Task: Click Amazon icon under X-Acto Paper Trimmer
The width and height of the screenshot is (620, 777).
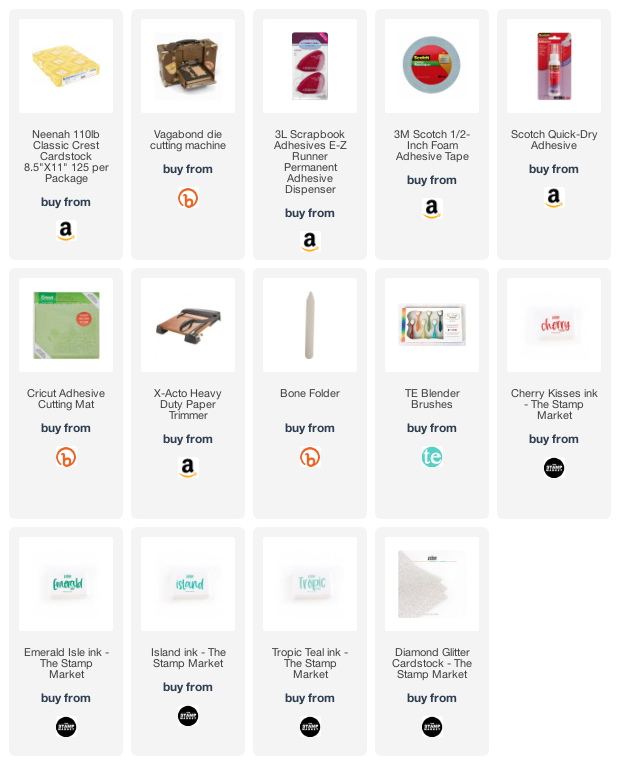Action: [188, 468]
